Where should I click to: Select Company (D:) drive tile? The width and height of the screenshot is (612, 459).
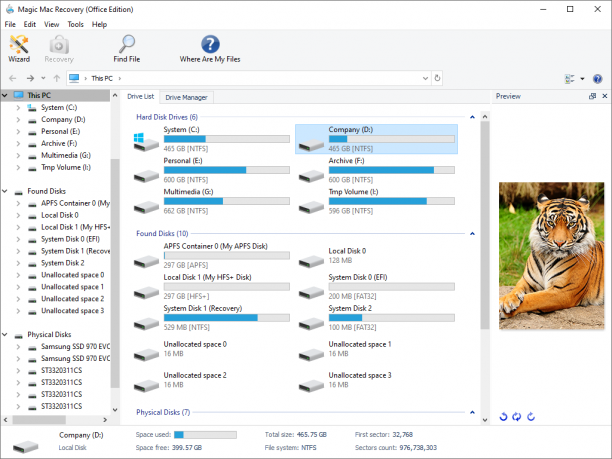376,139
